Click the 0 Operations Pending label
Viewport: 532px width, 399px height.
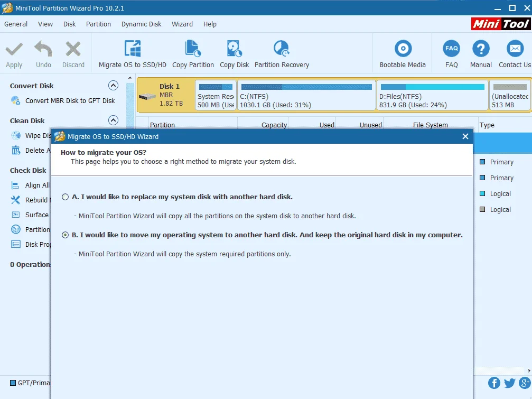30,265
